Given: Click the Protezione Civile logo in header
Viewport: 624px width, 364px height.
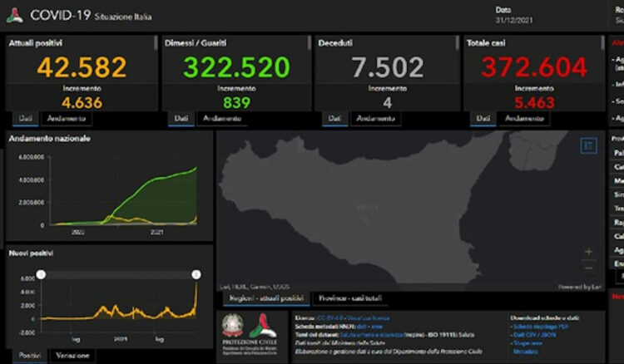Looking at the screenshot, I should pyautogui.click(x=14, y=15).
